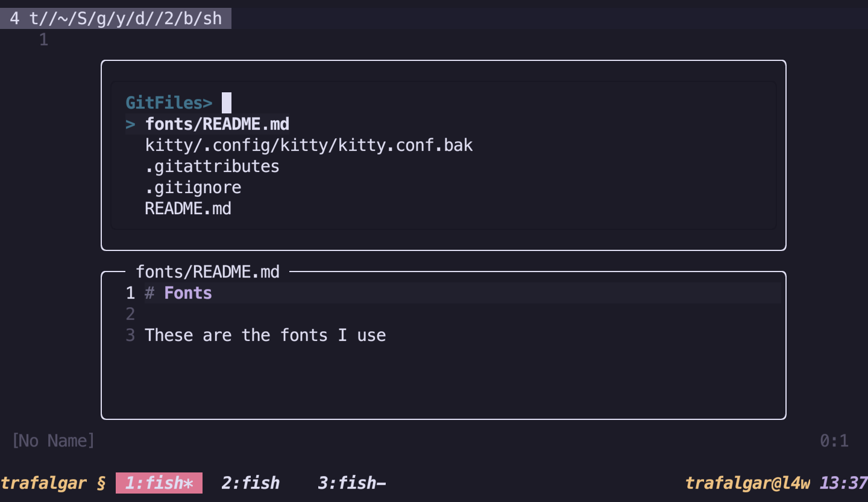Select the .gitignore file in the list
The width and height of the screenshot is (868, 502).
pyautogui.click(x=193, y=187)
